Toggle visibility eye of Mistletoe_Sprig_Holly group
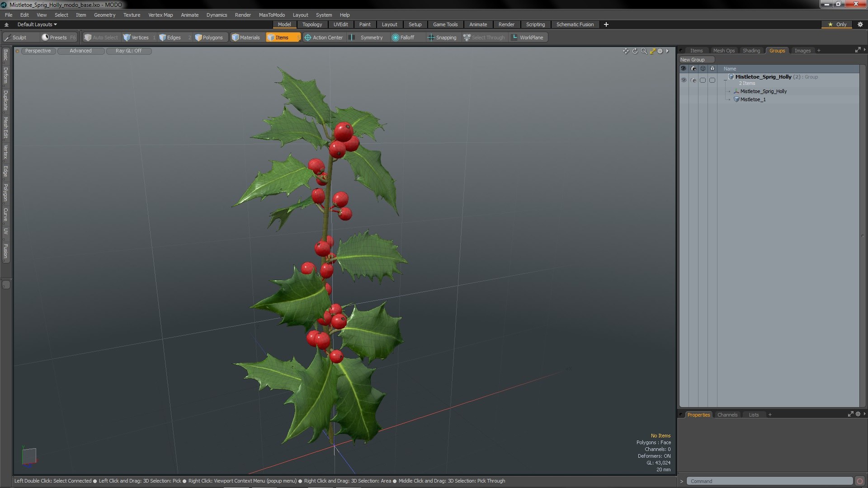The image size is (868, 488). [x=684, y=80]
